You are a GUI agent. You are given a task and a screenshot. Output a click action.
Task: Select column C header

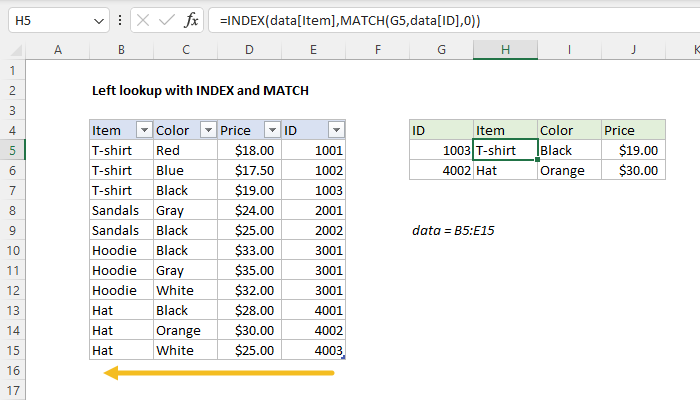pos(186,50)
